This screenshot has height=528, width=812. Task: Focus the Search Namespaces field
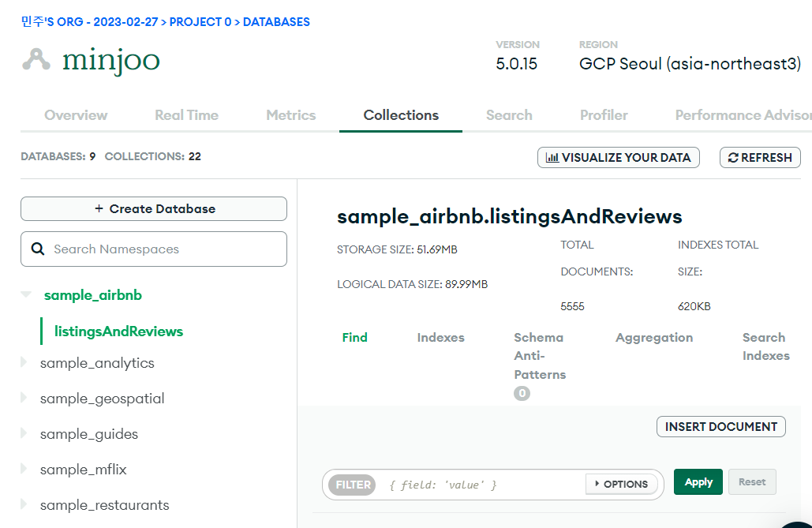(154, 249)
